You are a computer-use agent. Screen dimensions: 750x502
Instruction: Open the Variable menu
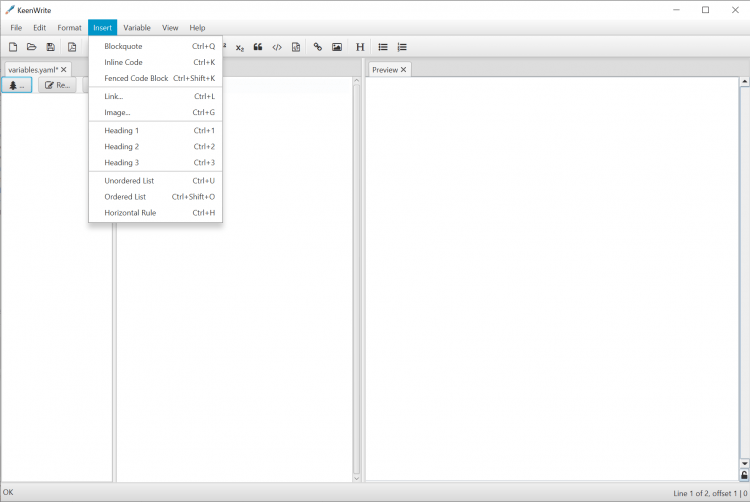[x=137, y=28]
